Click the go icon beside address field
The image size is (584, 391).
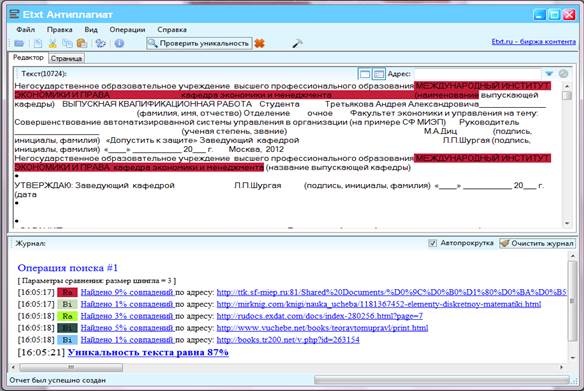coord(564,74)
